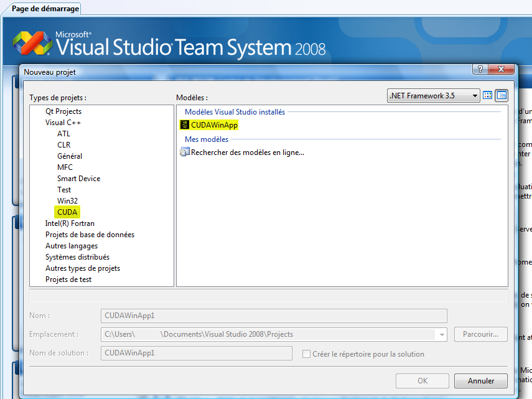Switch to large icons view

(488, 96)
